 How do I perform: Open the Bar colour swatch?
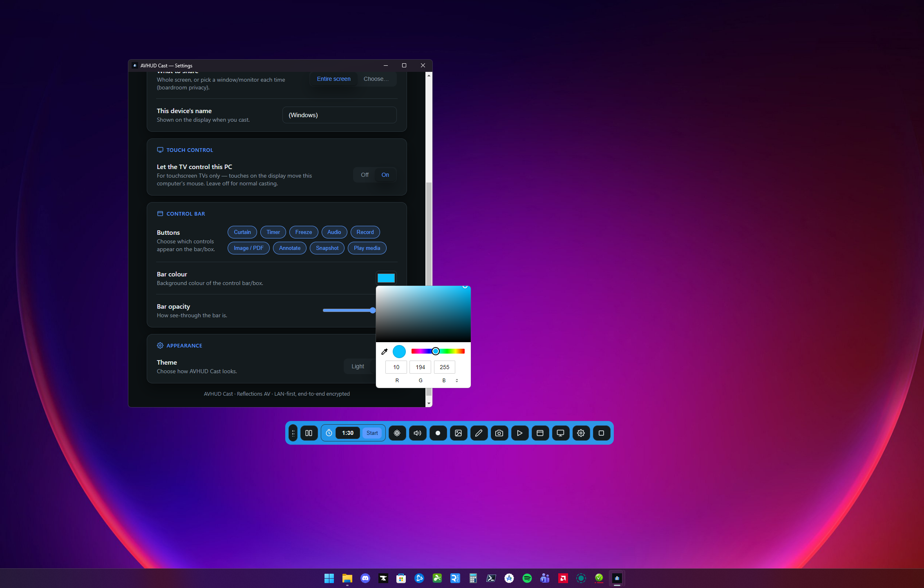pyautogui.click(x=386, y=278)
